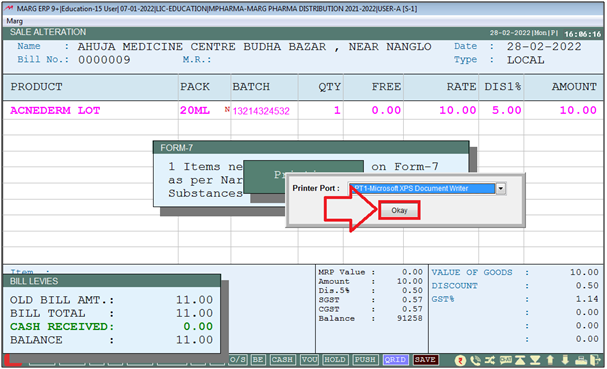The width and height of the screenshot is (607, 369).
Task: Click the SAVE button in bottom bar
Action: (425, 360)
